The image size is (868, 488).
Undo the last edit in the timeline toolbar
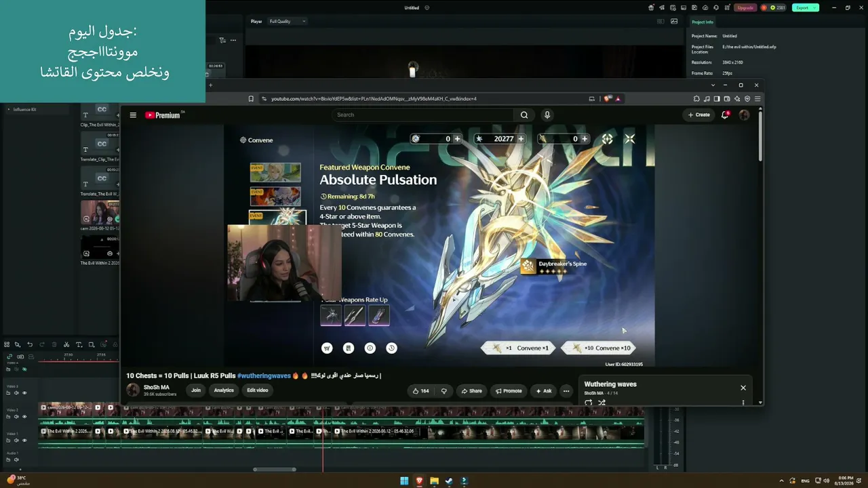click(x=30, y=345)
